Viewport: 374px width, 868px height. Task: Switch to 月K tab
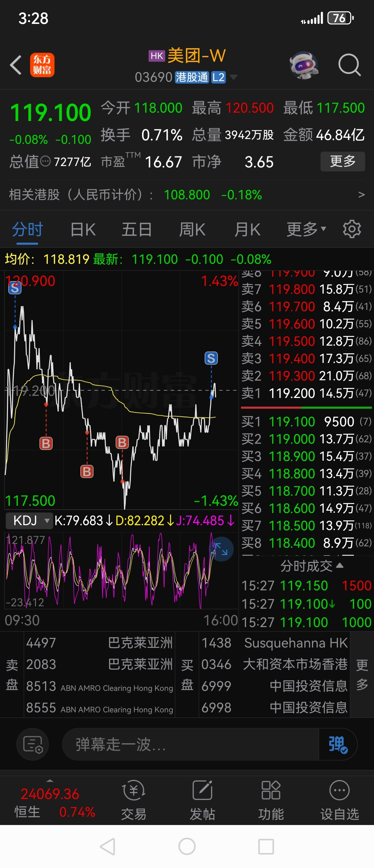click(247, 229)
